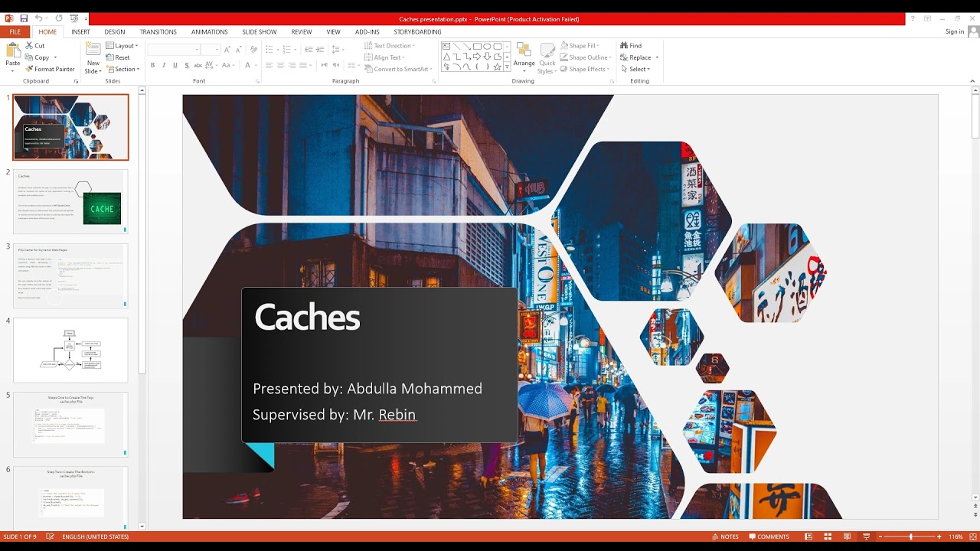Fit slide to current window icon

click(972, 536)
